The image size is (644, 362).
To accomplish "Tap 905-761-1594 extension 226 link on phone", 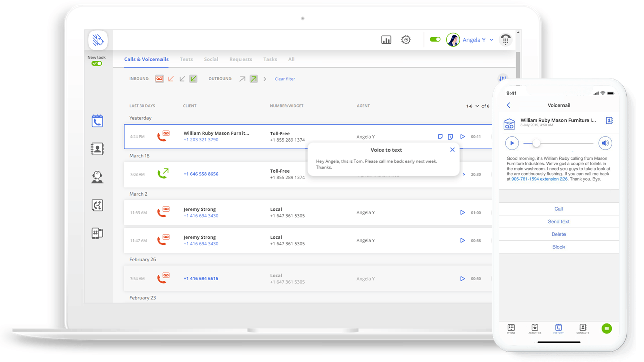I will point(539,179).
